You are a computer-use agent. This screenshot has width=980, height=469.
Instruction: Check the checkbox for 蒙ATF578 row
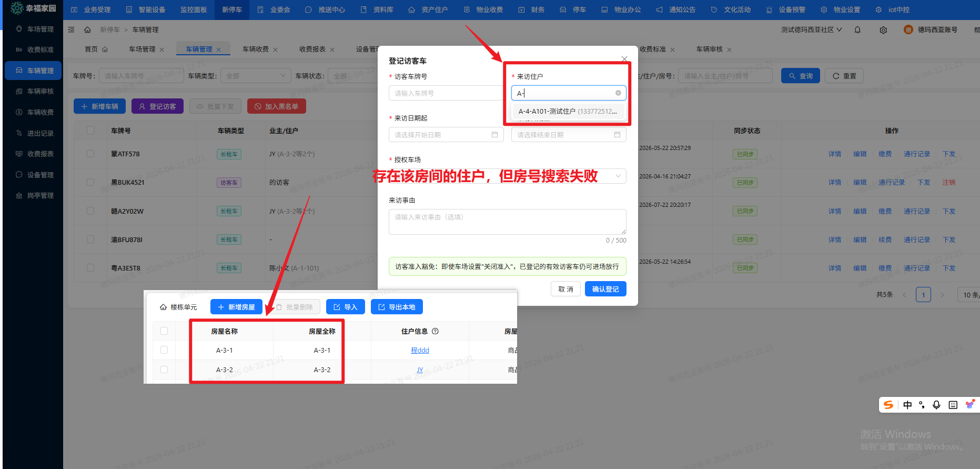click(90, 154)
